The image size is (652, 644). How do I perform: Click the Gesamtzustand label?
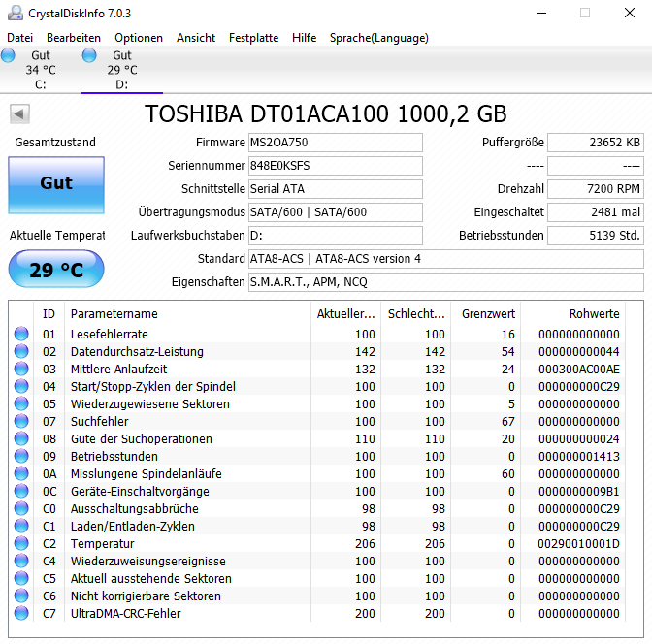click(55, 143)
